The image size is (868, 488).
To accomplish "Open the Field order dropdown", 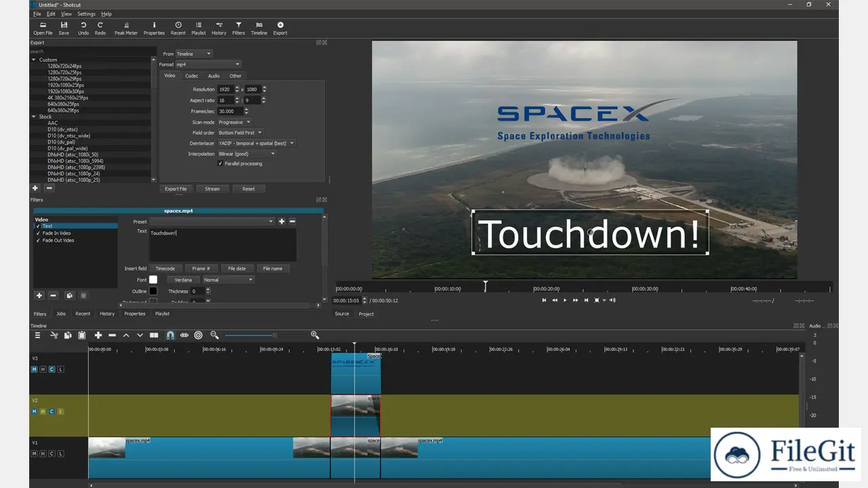I will click(x=240, y=133).
